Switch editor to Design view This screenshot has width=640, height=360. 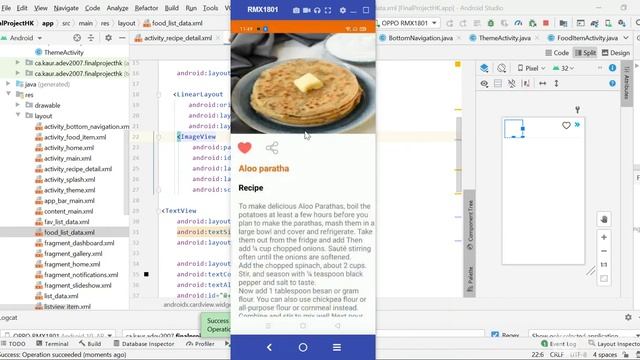(616, 53)
